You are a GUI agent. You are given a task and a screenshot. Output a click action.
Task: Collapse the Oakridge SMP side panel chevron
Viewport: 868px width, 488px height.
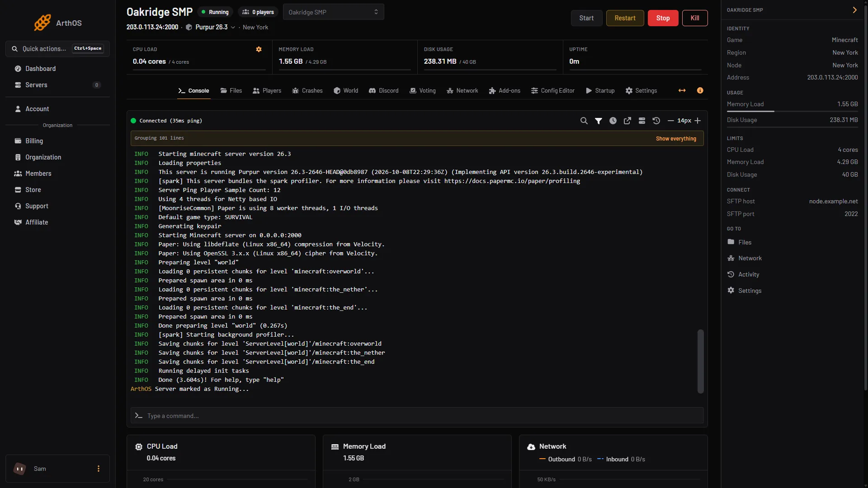pos(854,10)
